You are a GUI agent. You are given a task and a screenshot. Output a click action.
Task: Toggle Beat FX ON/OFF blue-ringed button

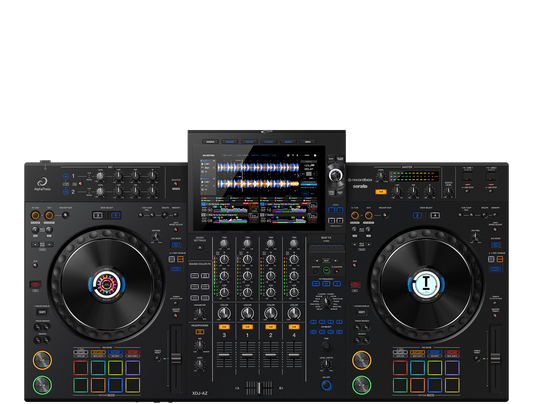(326, 385)
